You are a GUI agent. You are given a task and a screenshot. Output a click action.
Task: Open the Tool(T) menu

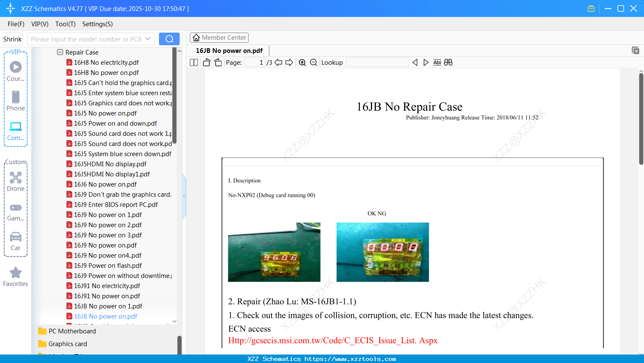coord(66,24)
